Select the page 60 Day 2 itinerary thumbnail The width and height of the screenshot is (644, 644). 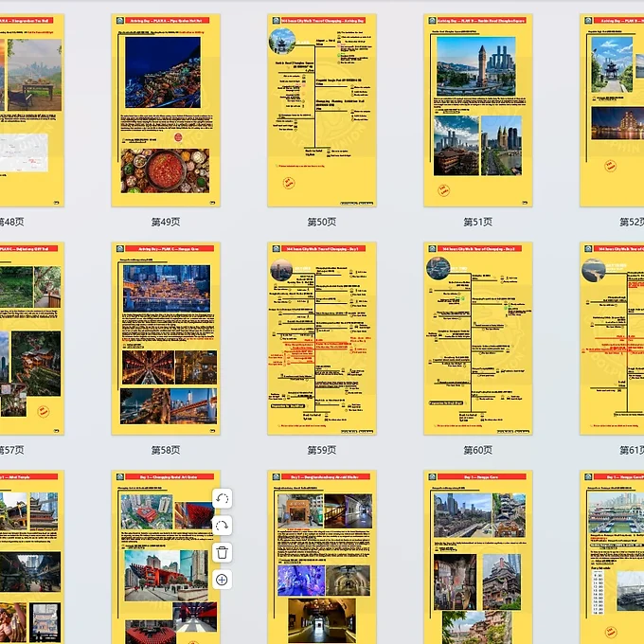(x=478, y=338)
